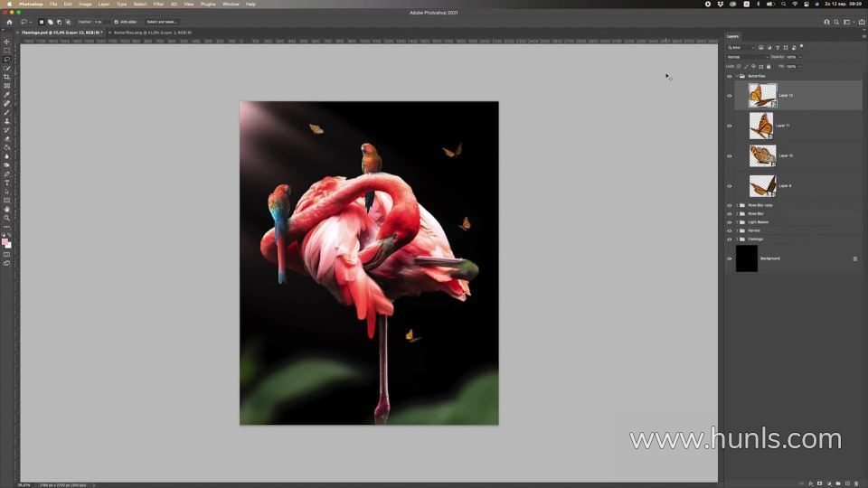868x488 pixels.
Task: Select the Crop tool
Action: (6, 77)
